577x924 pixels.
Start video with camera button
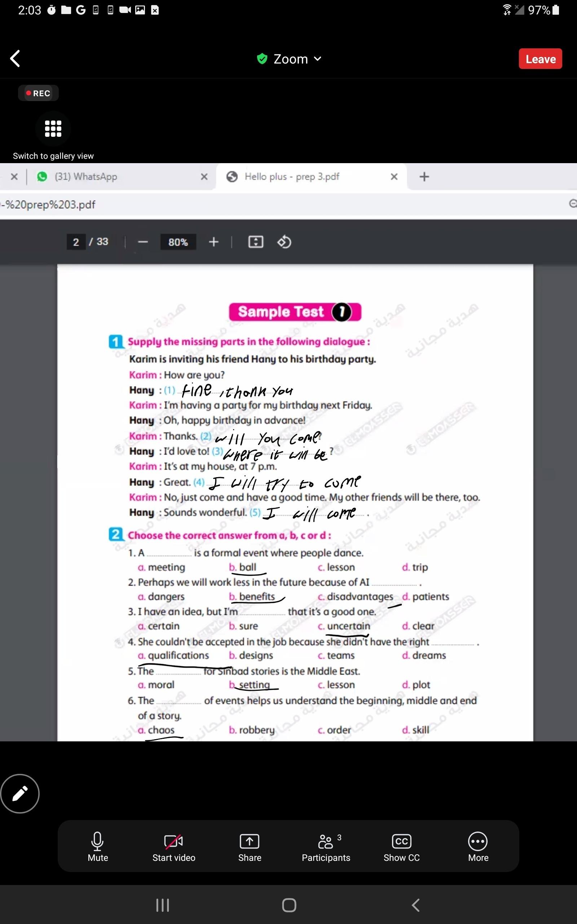coord(173,846)
